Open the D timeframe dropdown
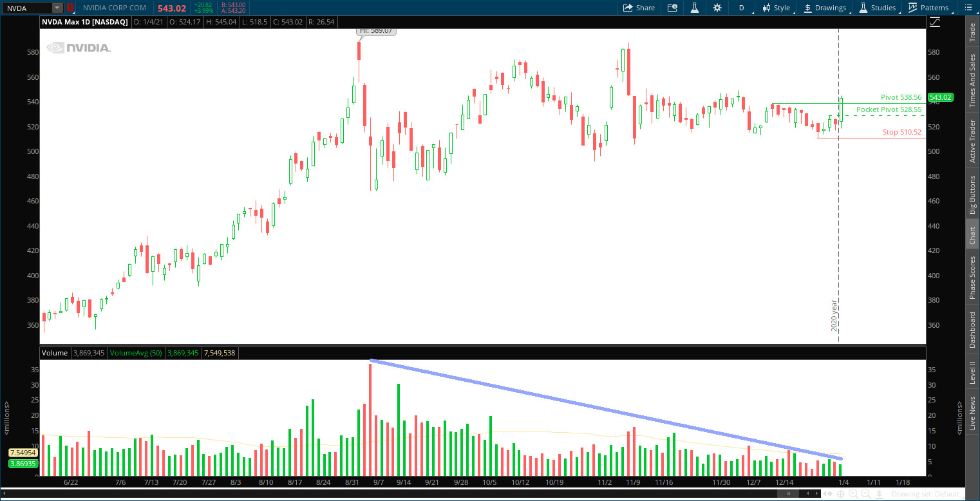980x501 pixels. (x=741, y=8)
